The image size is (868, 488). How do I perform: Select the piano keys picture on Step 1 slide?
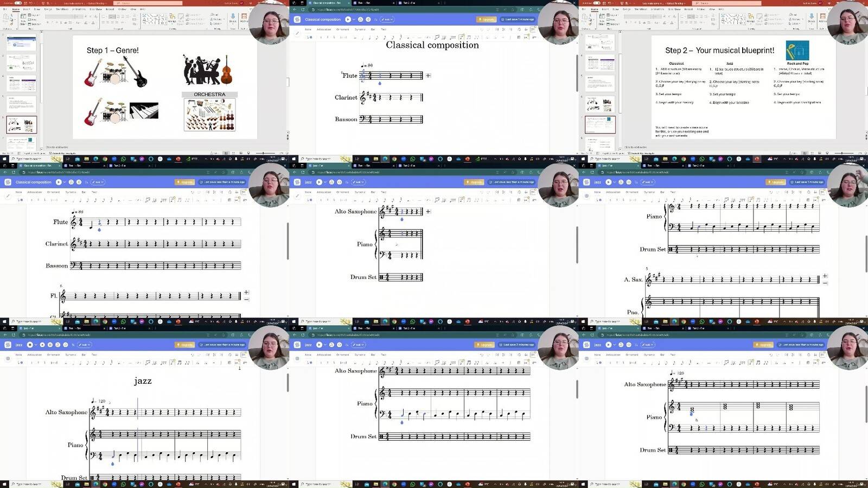tap(144, 111)
